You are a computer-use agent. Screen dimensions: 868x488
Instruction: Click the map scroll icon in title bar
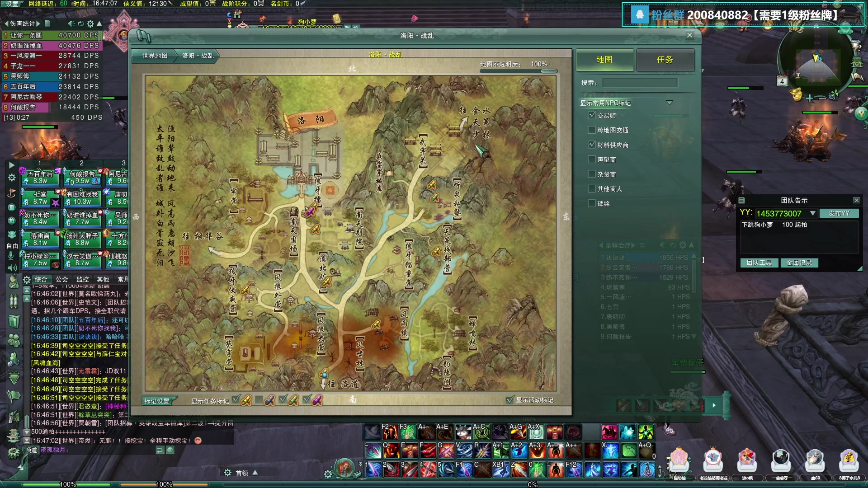pyautogui.click(x=143, y=36)
